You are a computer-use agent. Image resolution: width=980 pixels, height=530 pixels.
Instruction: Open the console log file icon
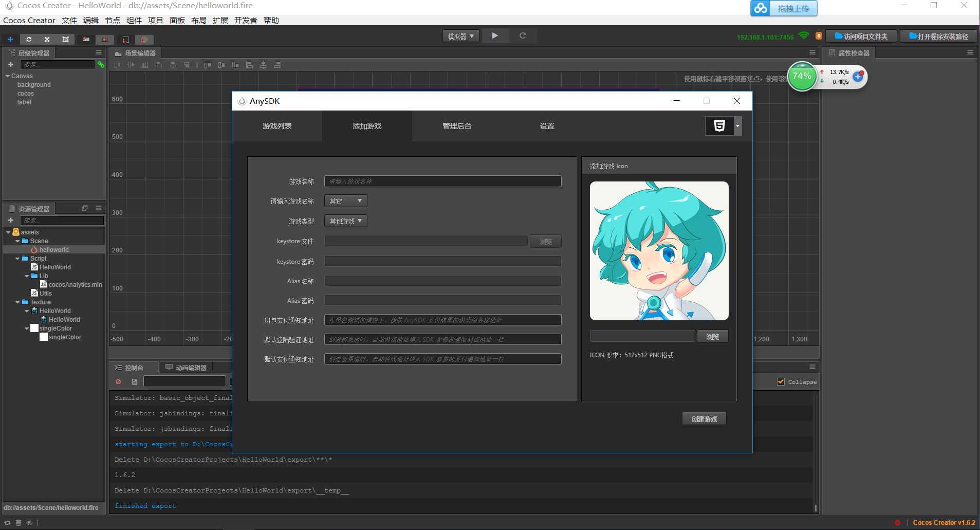click(134, 381)
